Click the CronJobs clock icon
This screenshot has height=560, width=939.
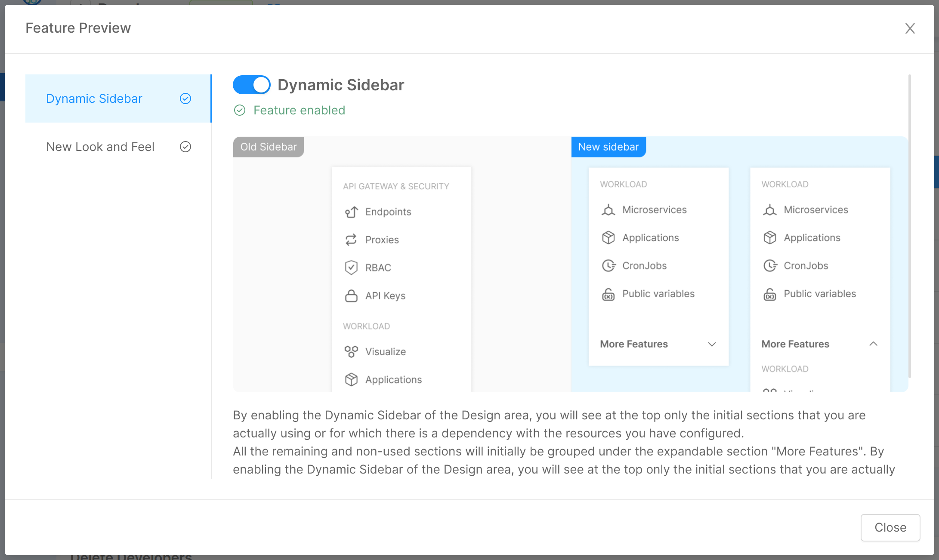coord(608,265)
